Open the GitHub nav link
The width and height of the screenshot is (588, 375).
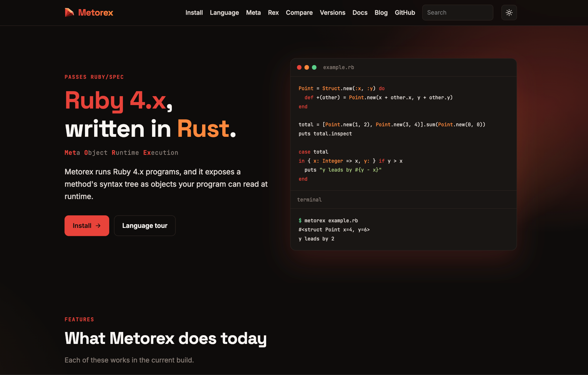tap(405, 13)
